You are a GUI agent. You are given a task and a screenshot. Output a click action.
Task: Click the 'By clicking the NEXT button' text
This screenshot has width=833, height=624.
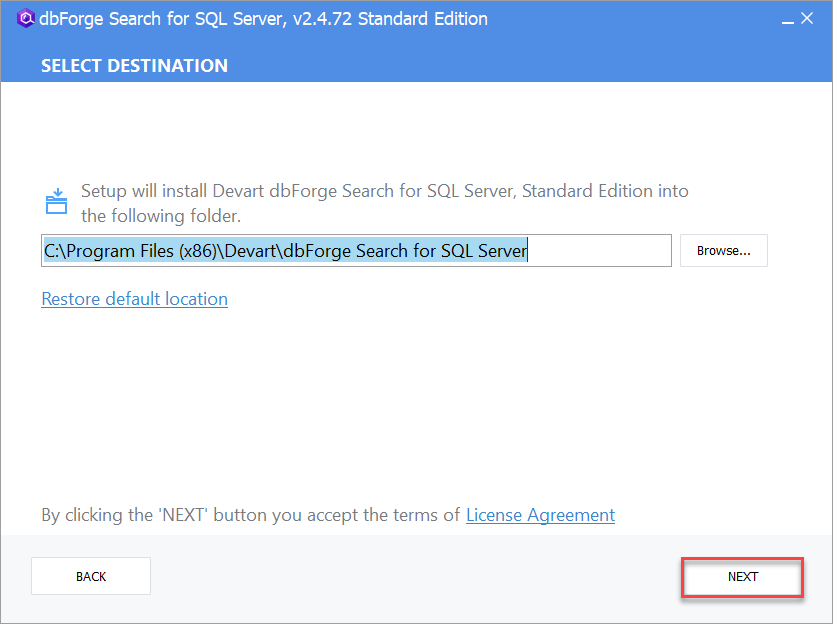(x=251, y=515)
